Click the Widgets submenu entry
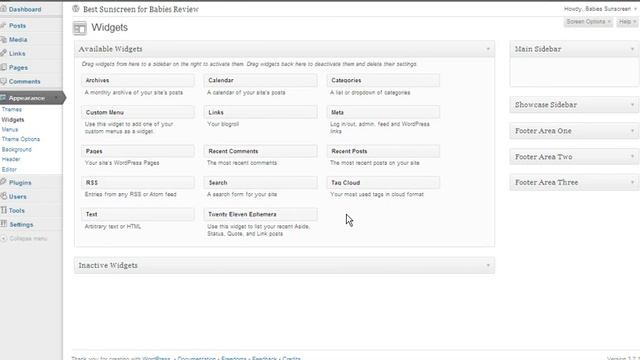The height and width of the screenshot is (360, 640). [13, 120]
